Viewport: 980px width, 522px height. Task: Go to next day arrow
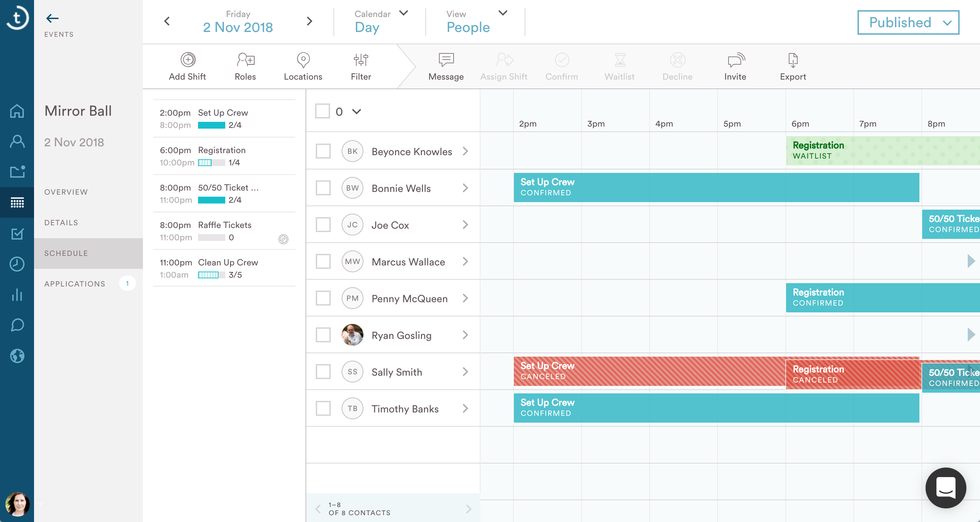(309, 21)
